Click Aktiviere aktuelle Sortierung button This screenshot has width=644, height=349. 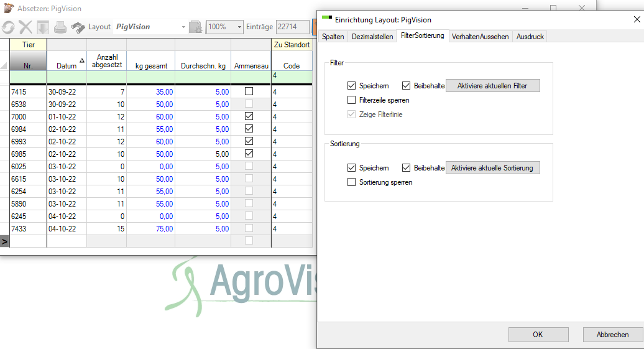coord(492,168)
